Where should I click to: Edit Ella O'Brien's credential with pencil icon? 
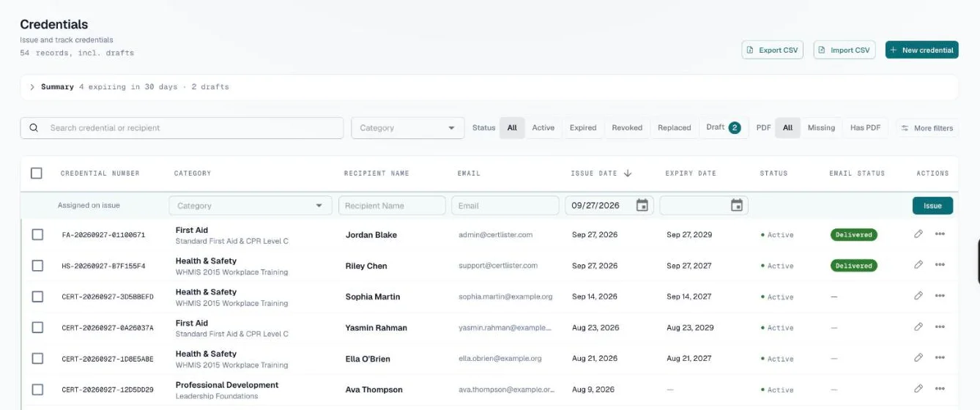[x=918, y=358]
